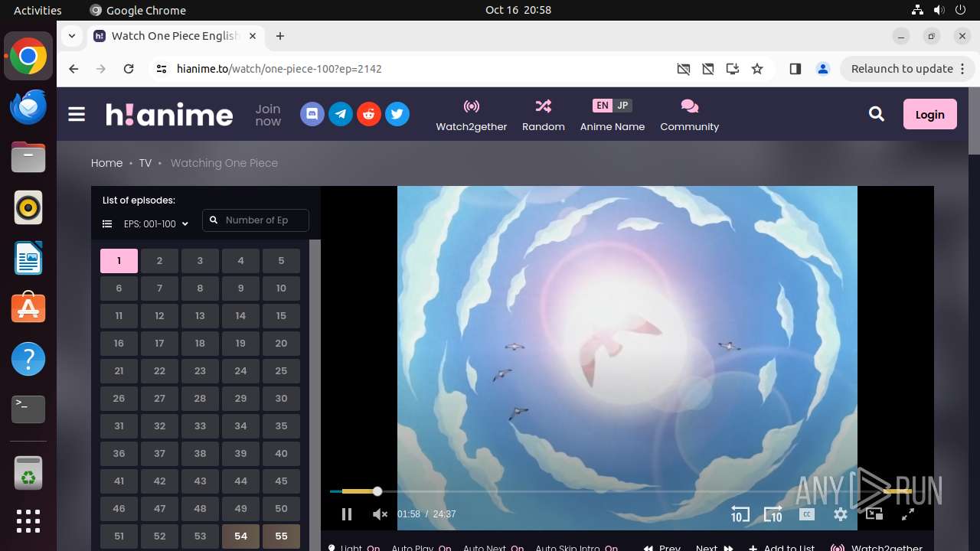This screenshot has height=551, width=980.
Task: Open a new browser tab
Action: coord(280,36)
